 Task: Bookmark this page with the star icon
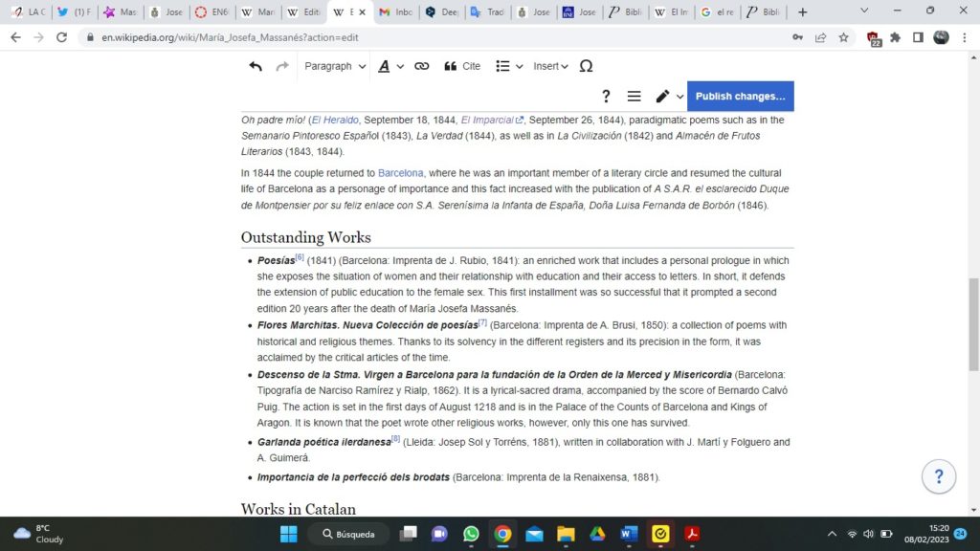point(843,37)
